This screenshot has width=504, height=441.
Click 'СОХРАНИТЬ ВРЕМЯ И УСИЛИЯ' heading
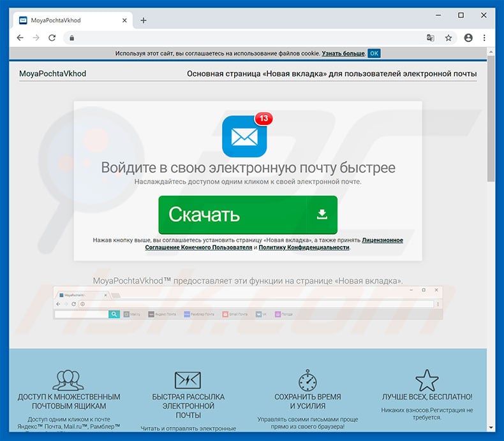308,401
